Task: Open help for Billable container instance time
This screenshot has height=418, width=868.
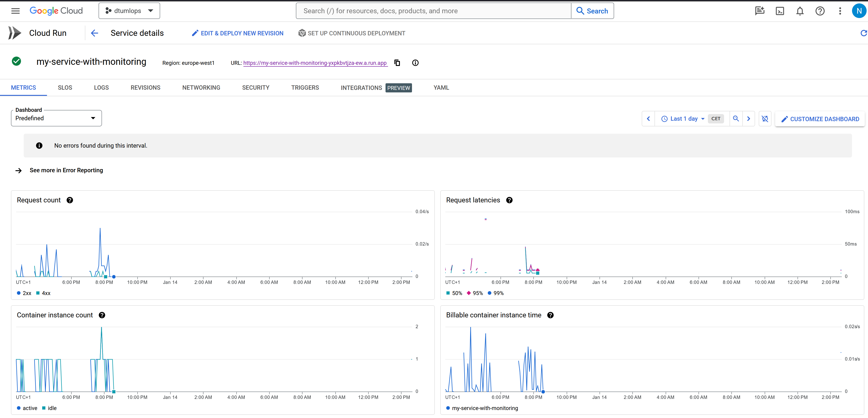Action: coord(550,315)
